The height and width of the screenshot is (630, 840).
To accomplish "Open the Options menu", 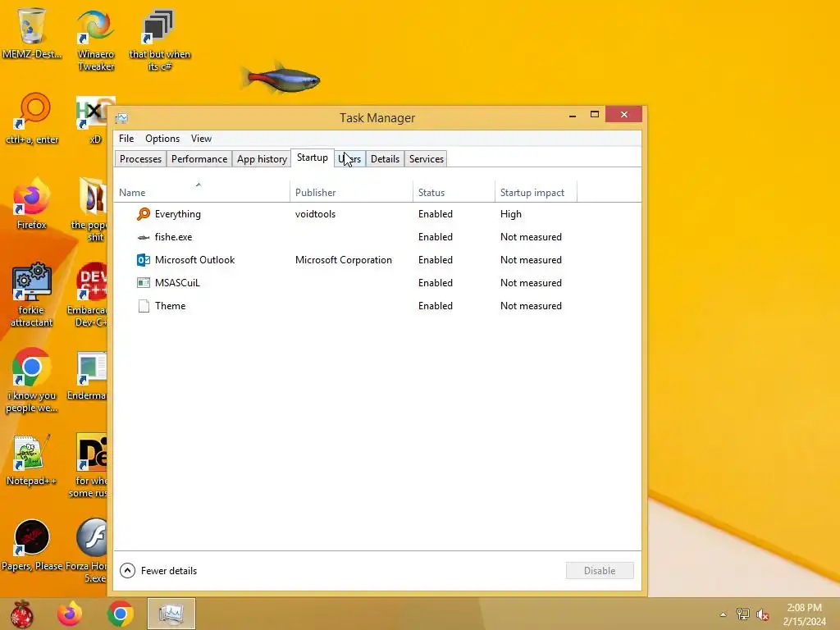I will pos(162,139).
